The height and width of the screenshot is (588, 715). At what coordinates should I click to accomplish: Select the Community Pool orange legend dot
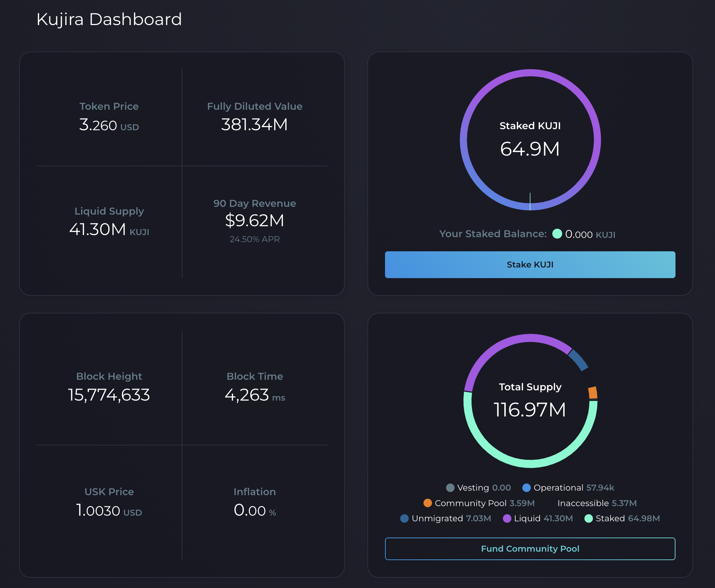(x=428, y=503)
